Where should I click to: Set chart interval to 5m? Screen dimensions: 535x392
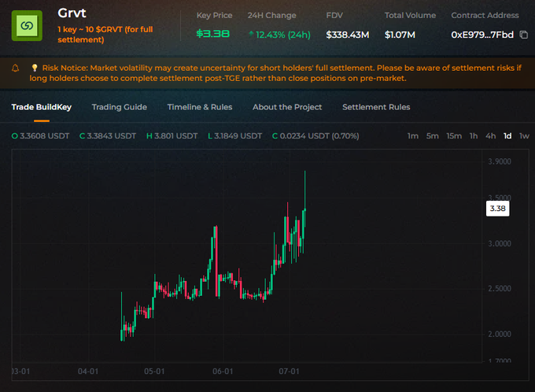(432, 136)
